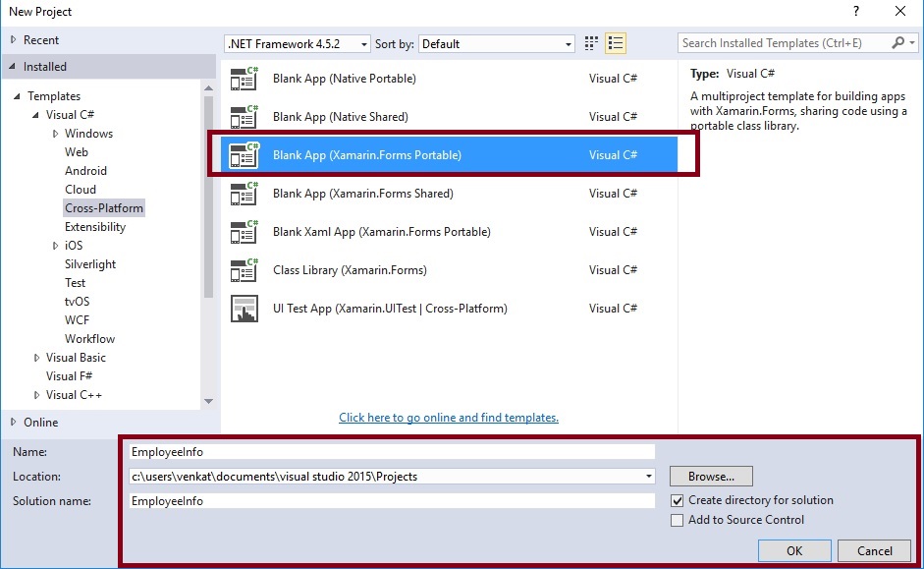The width and height of the screenshot is (924, 569).
Task: Click the search magnifier icon
Action: (x=898, y=42)
